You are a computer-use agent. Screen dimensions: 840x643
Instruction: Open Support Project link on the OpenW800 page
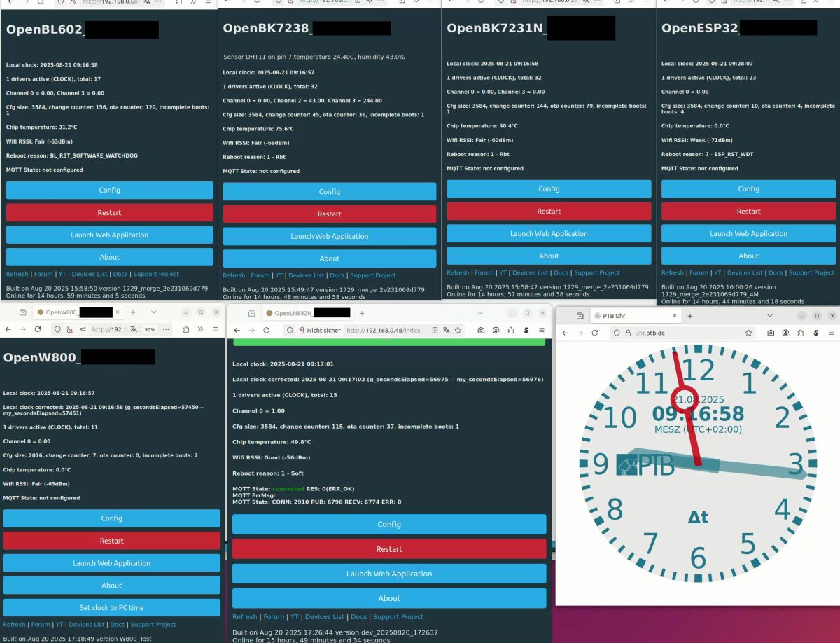click(x=153, y=624)
